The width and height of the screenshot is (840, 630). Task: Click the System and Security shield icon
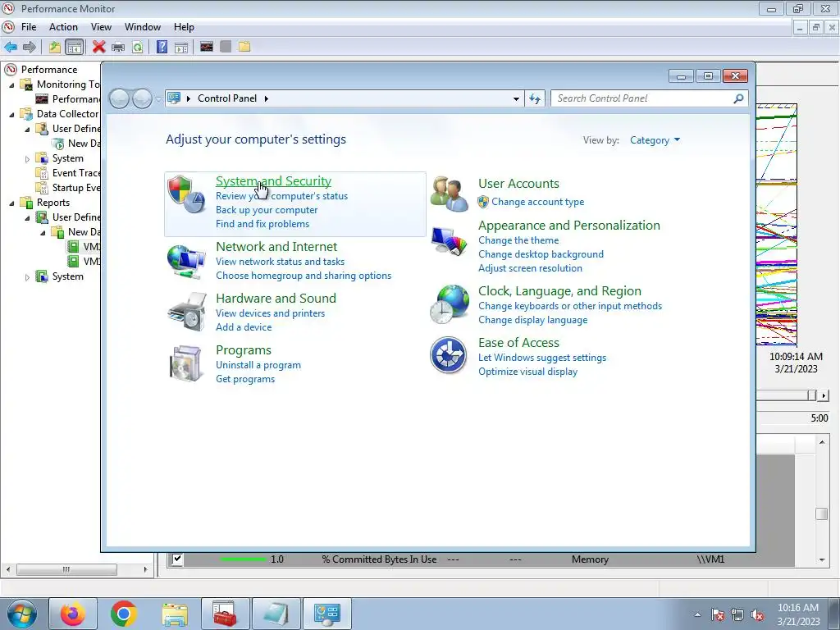pos(186,194)
